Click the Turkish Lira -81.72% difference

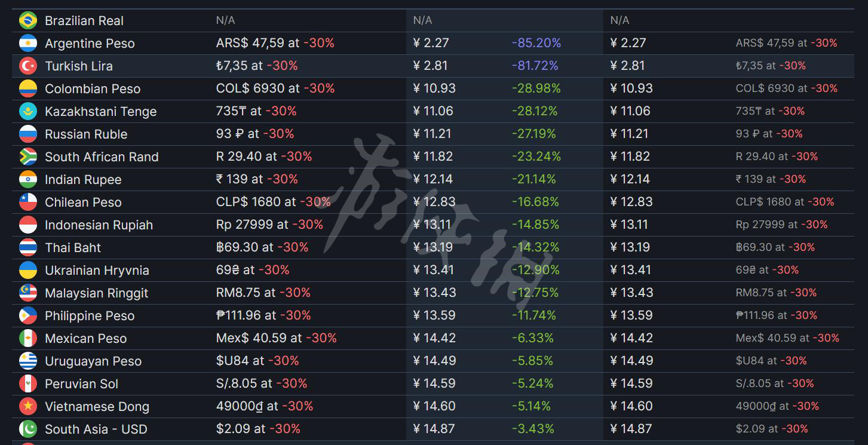point(535,66)
